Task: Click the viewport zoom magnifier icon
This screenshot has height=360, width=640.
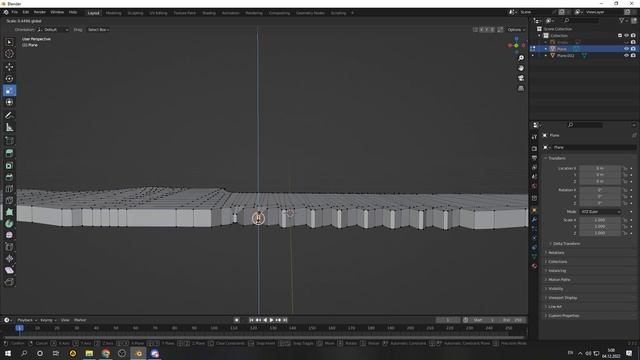Action: click(521, 58)
